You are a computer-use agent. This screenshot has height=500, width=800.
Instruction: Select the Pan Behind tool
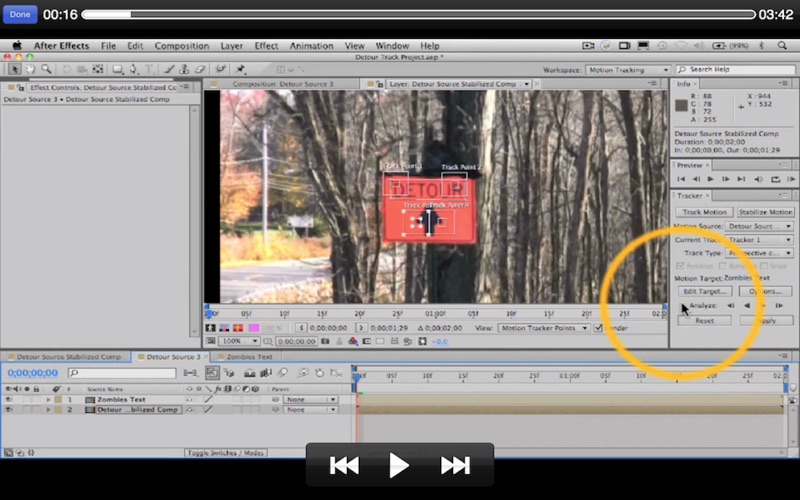click(x=98, y=69)
